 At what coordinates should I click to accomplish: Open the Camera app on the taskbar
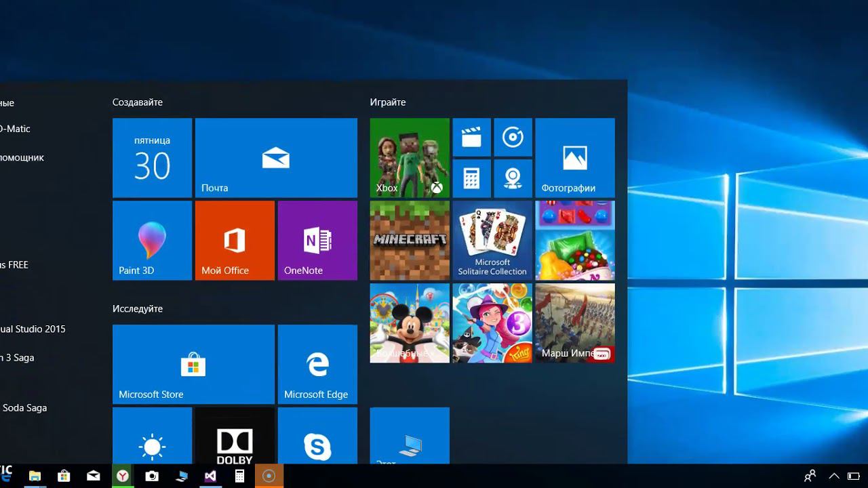point(152,476)
